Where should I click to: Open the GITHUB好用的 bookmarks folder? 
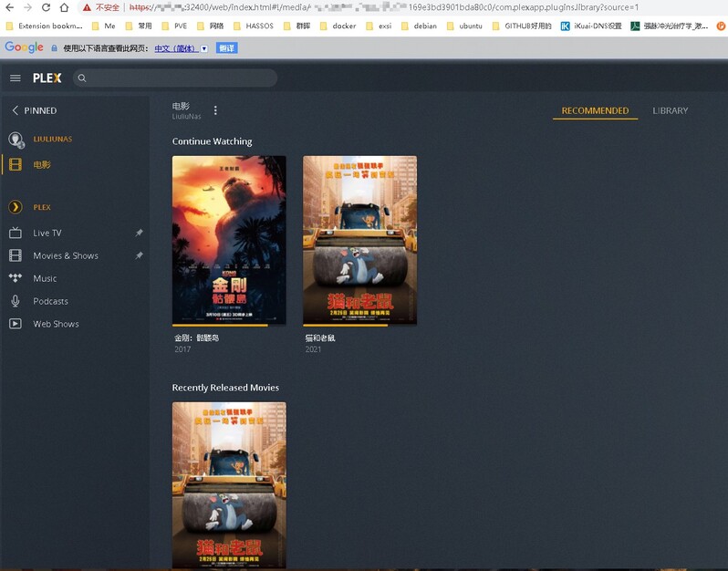(522, 26)
